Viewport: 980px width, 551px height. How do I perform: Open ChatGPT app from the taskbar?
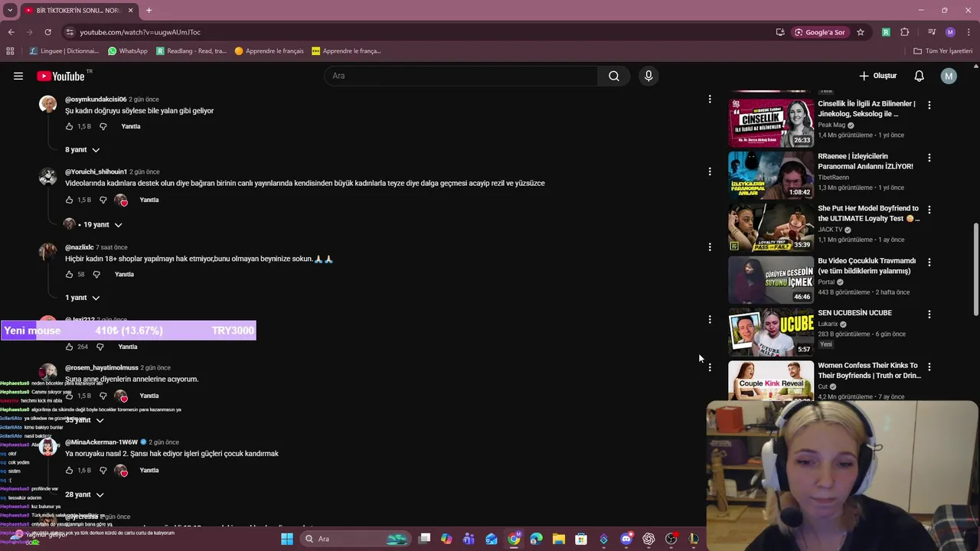[x=648, y=539]
